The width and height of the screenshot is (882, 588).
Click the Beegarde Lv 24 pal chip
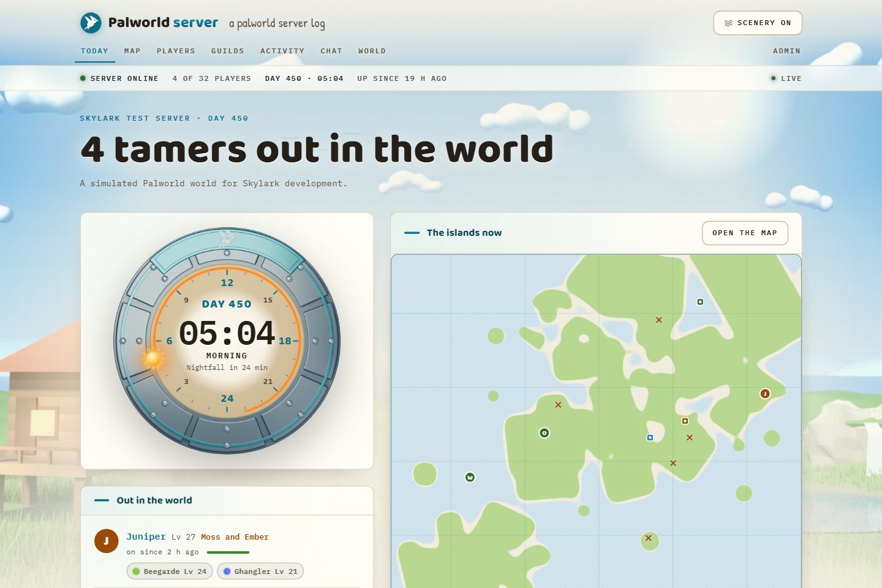[170, 571]
